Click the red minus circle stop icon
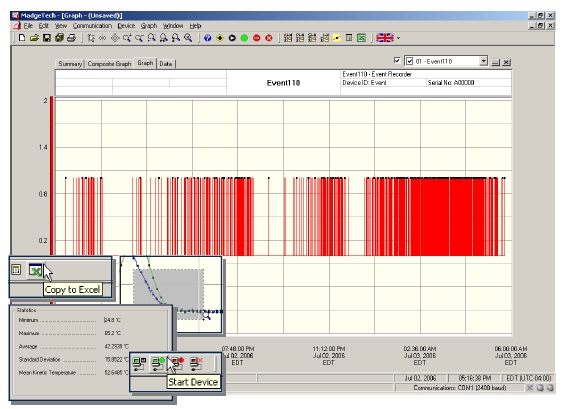Screen dimensions: 569x409 [x=257, y=38]
